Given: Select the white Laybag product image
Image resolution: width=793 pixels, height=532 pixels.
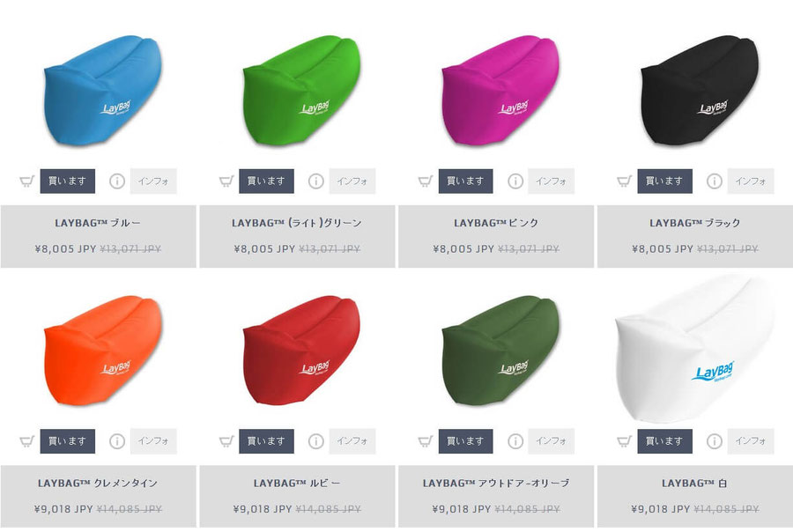Looking at the screenshot, I should coord(694,349).
